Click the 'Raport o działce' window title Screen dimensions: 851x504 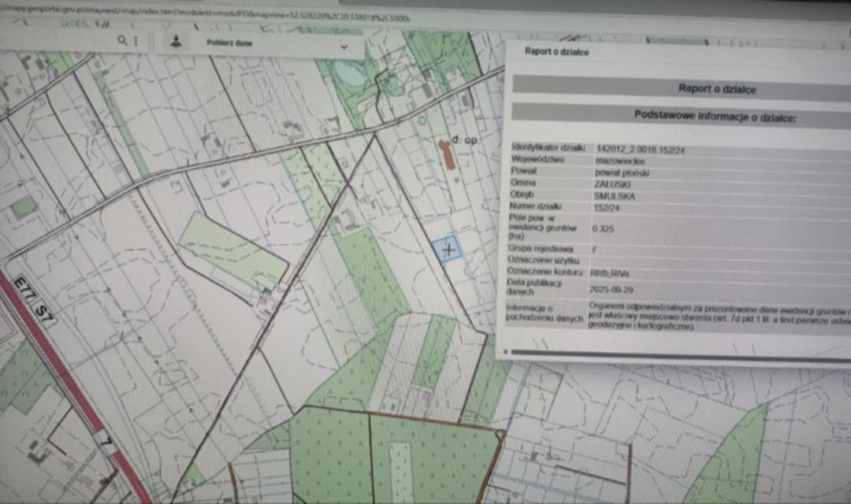556,51
